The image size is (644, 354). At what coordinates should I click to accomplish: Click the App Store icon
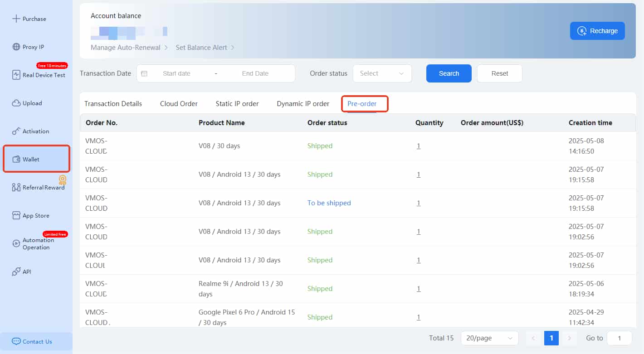[16, 215]
